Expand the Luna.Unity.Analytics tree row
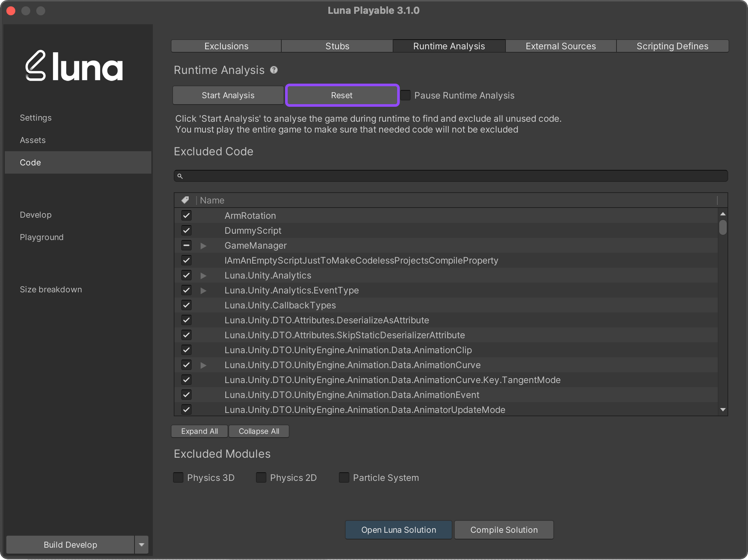 tap(203, 276)
